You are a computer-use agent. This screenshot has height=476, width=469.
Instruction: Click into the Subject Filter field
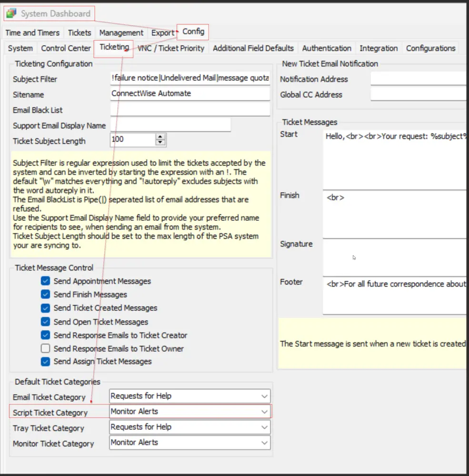(x=190, y=79)
